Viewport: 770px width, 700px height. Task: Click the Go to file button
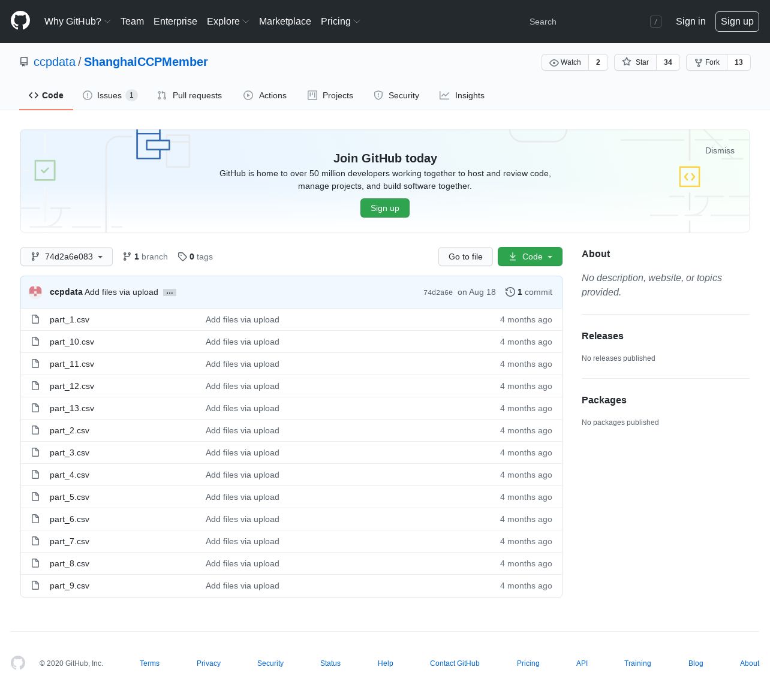point(465,257)
